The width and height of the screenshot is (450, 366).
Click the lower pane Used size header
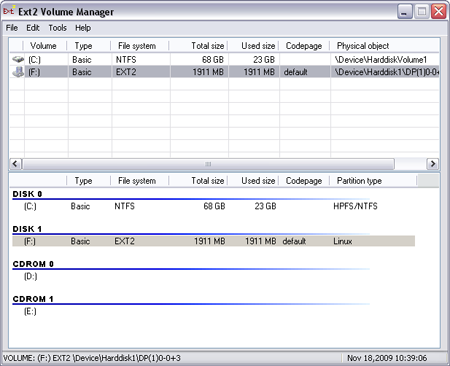pyautogui.click(x=253, y=181)
